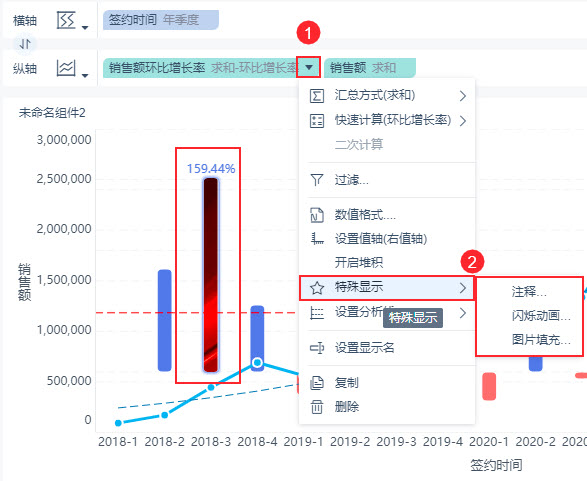This screenshot has height=481, width=587.
Task: Click the 数值格式 document icon
Action: pyautogui.click(x=317, y=215)
